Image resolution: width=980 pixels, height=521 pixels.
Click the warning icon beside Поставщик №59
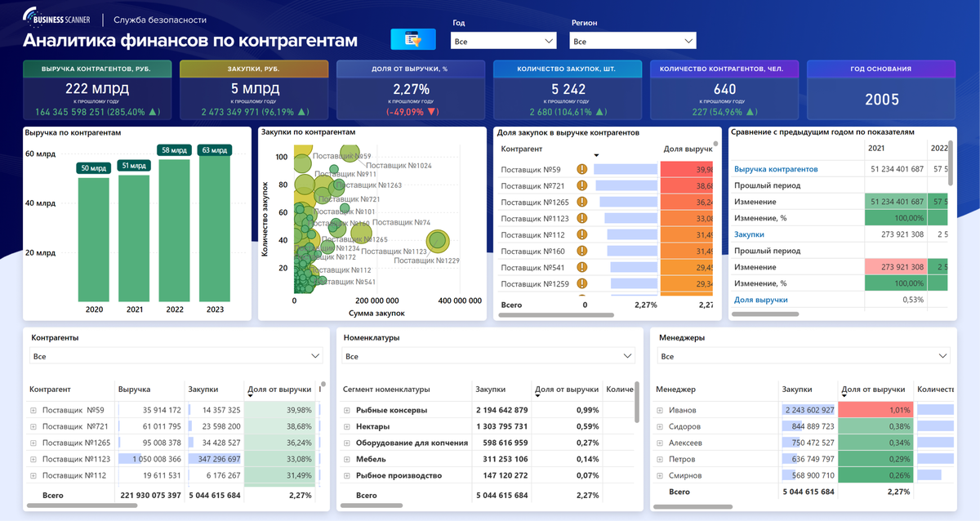(x=581, y=169)
